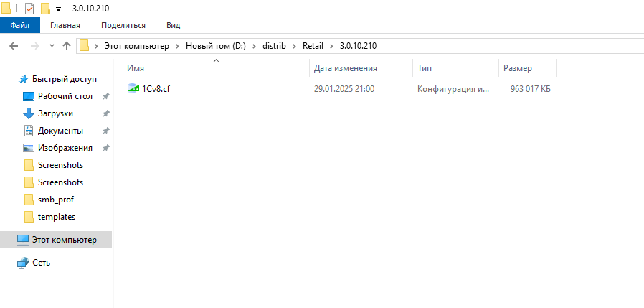Sort by Дата изменения column header

pos(346,68)
